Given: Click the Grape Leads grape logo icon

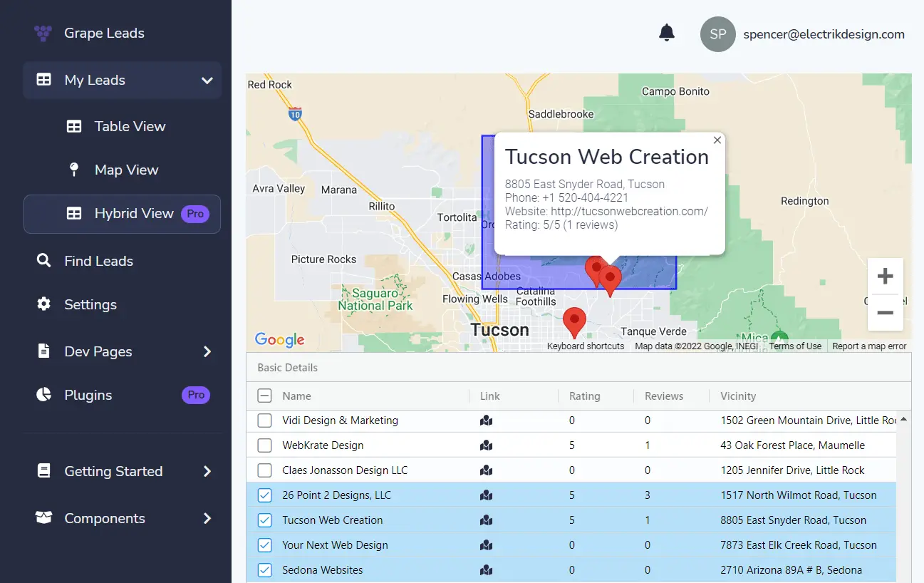Looking at the screenshot, I should (43, 33).
